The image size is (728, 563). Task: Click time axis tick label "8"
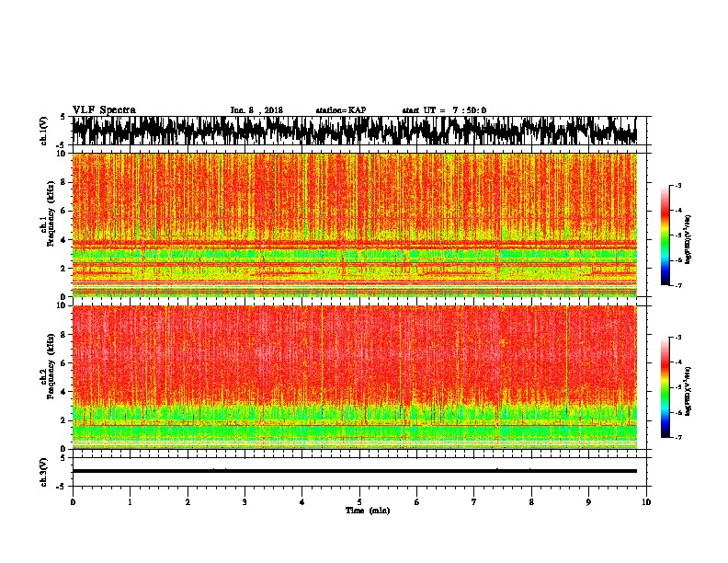[531, 502]
